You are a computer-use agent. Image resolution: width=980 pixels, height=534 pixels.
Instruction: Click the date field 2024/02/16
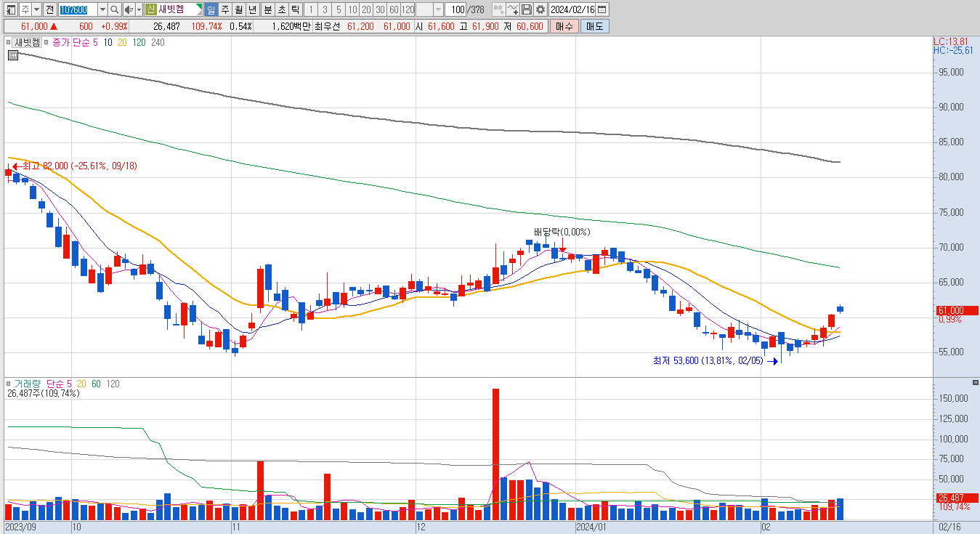tap(572, 9)
